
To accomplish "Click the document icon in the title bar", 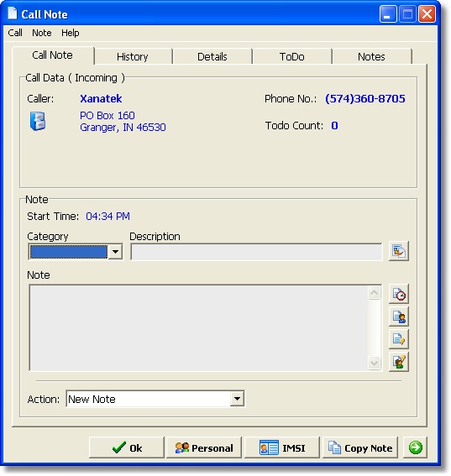I will [x=12, y=13].
